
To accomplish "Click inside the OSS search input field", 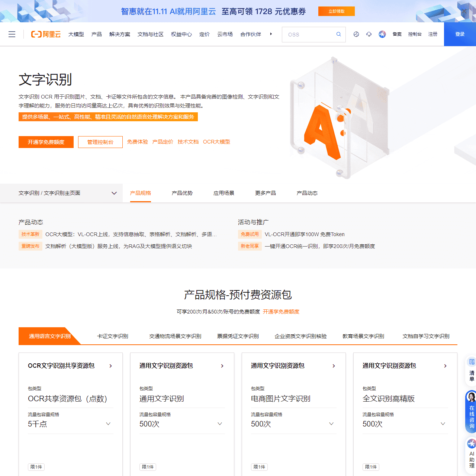I will point(309,34).
